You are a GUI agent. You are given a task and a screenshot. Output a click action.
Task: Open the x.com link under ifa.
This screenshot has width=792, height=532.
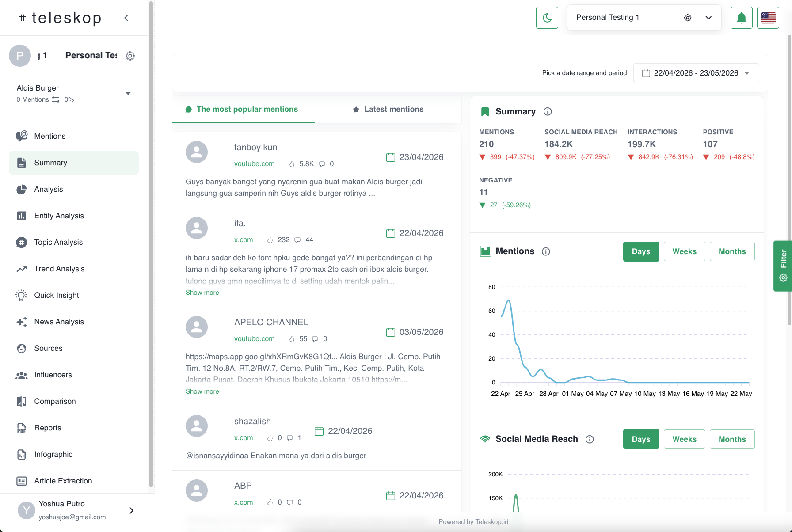pyautogui.click(x=244, y=239)
